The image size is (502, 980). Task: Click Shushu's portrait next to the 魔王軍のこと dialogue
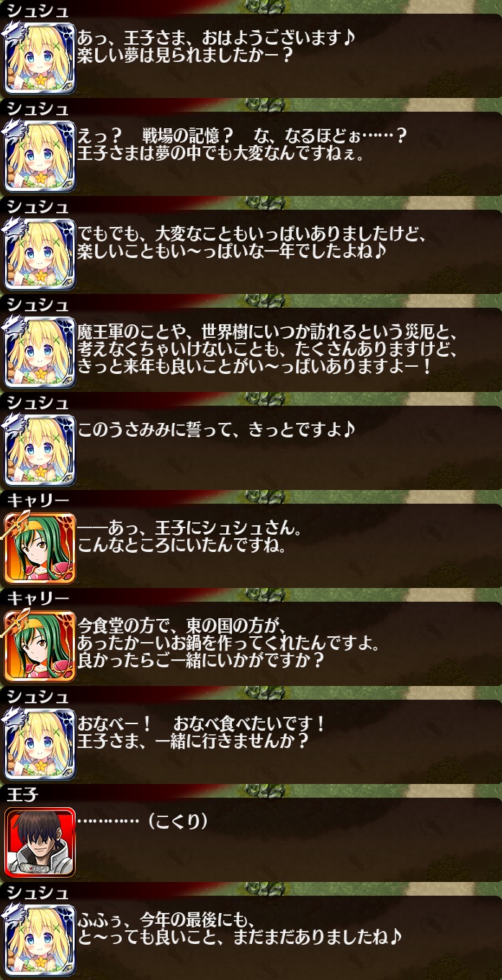(x=40, y=352)
